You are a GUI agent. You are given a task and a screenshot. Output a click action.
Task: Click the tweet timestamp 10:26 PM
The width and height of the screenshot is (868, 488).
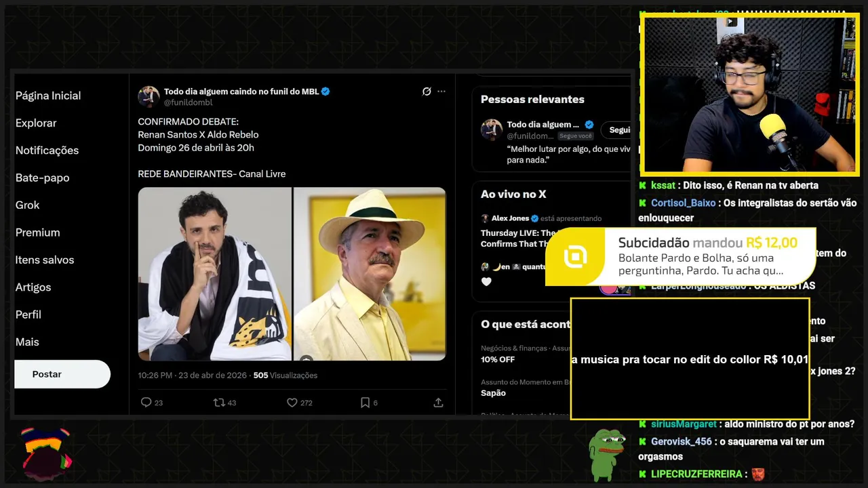point(193,375)
